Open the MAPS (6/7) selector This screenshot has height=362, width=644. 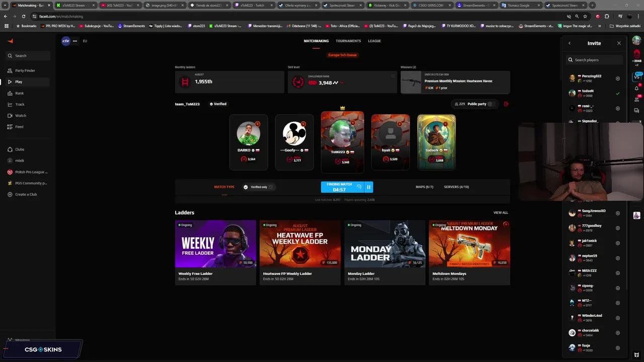[424, 187]
